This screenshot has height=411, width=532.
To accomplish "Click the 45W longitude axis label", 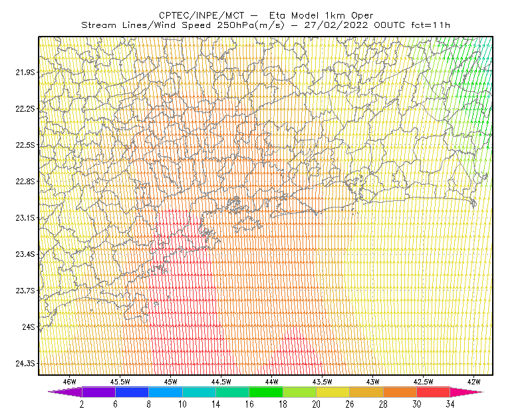I will [171, 382].
